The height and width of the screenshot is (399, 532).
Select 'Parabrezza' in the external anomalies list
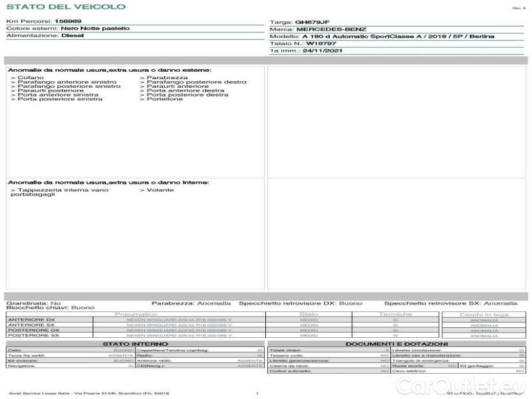[168, 78]
